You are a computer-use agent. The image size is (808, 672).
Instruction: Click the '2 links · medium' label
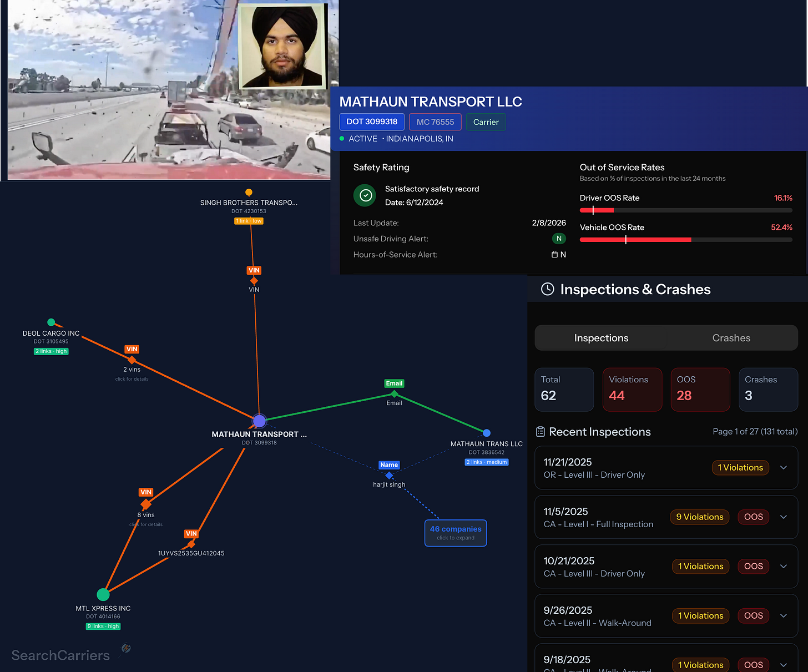[x=487, y=462]
